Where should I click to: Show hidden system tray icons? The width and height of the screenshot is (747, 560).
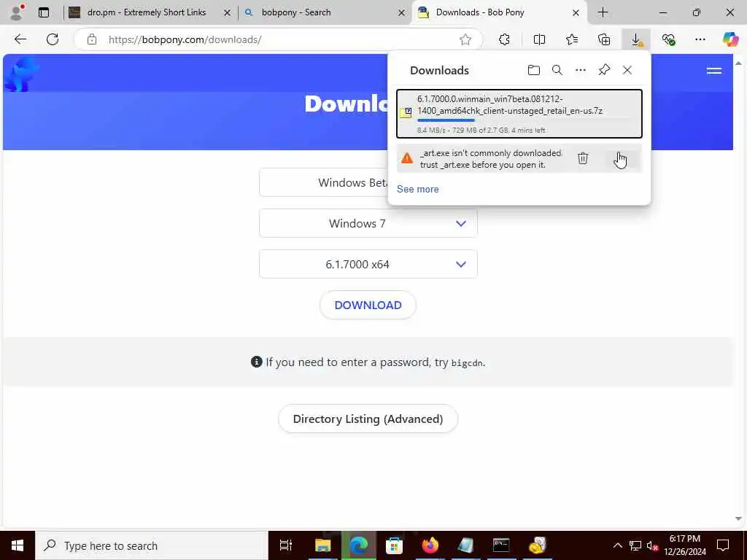click(617, 545)
